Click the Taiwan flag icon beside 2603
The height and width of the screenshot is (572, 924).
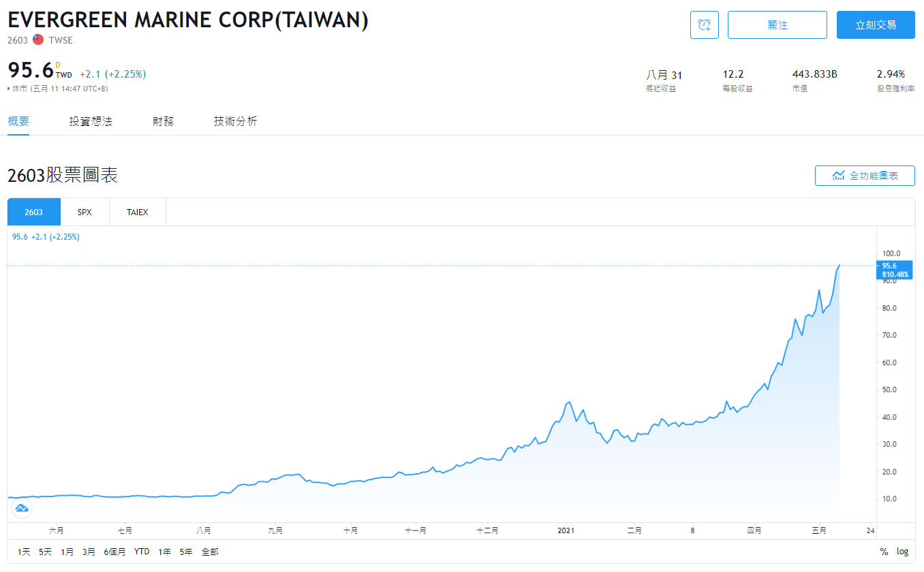point(38,40)
